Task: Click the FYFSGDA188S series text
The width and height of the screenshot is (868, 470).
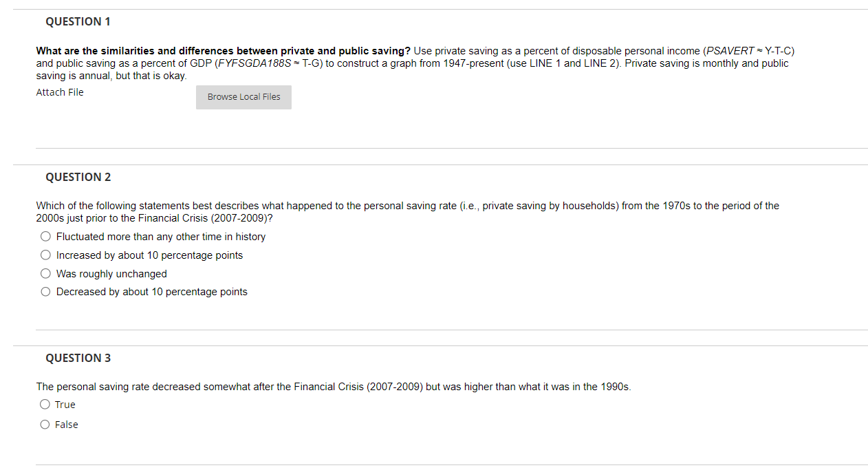Action: (x=256, y=63)
